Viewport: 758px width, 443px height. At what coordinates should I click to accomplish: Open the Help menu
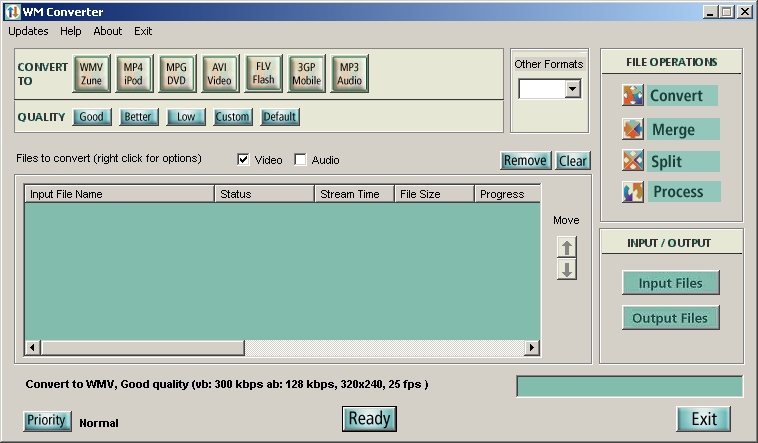tap(71, 31)
